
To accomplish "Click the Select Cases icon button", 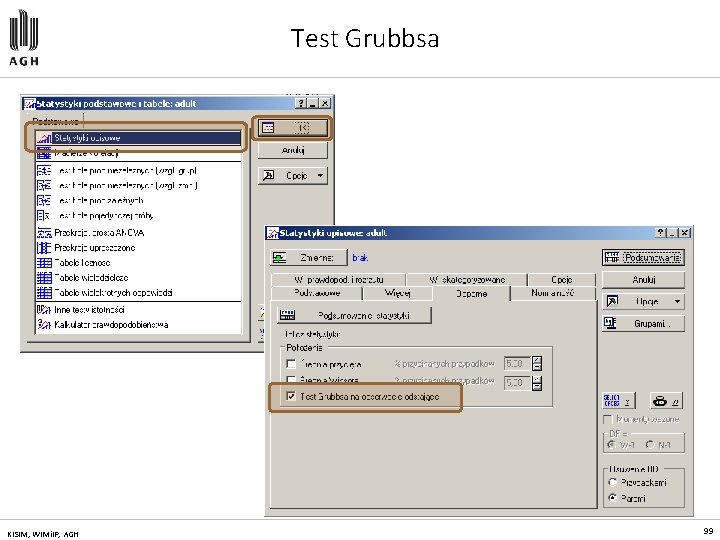I will [619, 401].
